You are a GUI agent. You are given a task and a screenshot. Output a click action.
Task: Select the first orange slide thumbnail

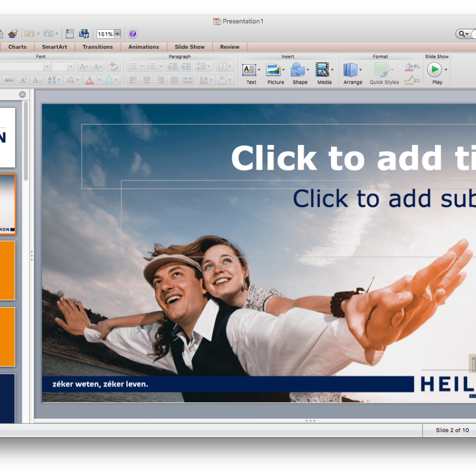7,270
